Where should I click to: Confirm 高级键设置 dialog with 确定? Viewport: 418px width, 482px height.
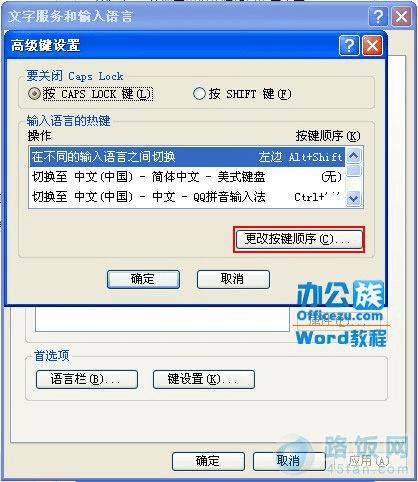tap(143, 279)
